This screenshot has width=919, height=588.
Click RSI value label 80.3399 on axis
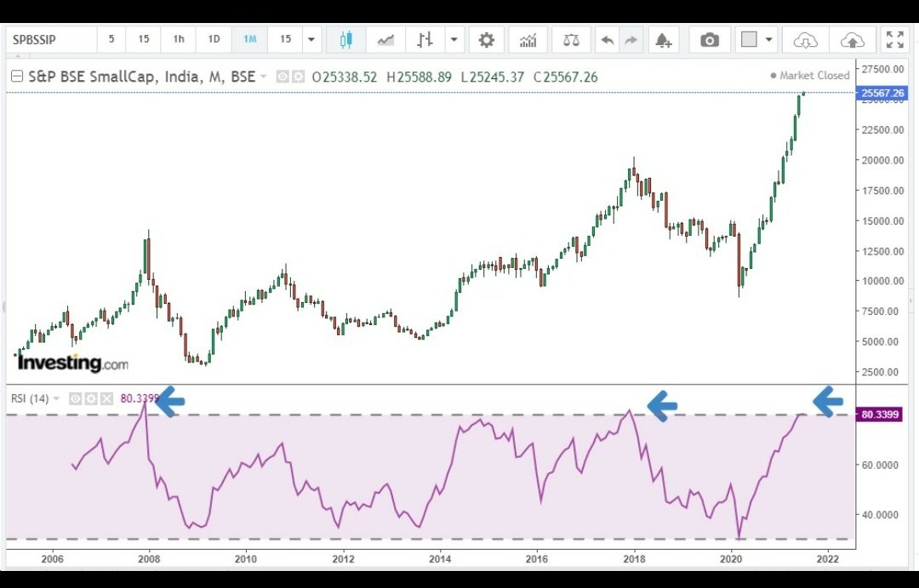pyautogui.click(x=880, y=414)
